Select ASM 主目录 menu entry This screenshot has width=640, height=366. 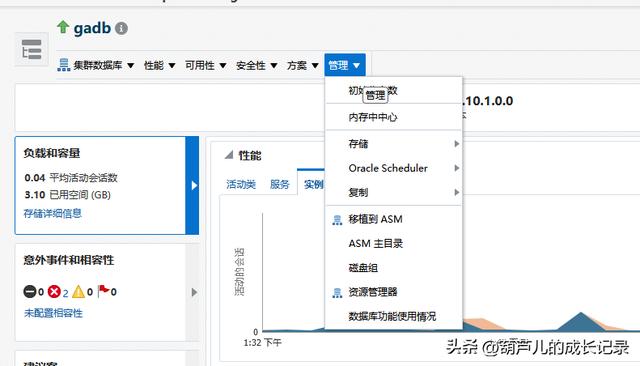[x=394, y=244]
